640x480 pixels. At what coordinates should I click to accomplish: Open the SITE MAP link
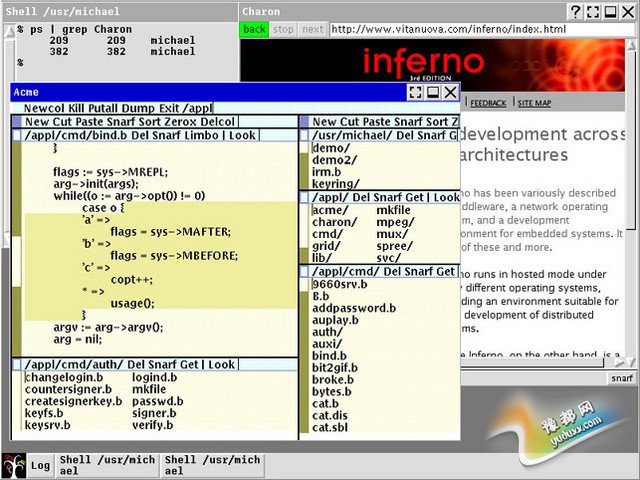click(533, 103)
